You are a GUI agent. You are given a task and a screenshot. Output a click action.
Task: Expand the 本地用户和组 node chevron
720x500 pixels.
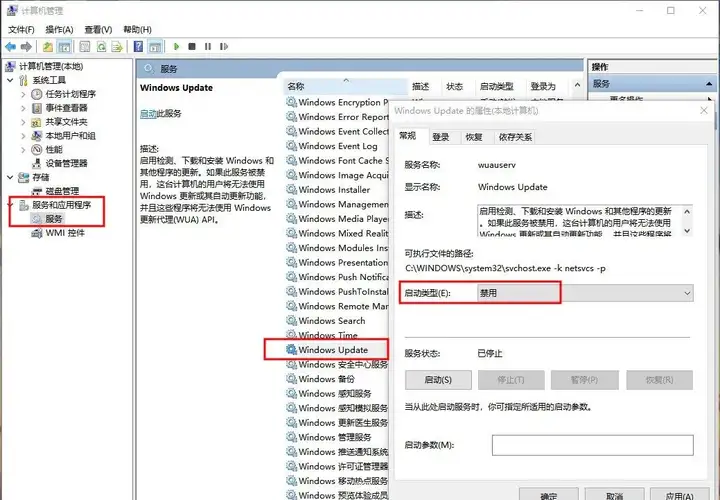click(23, 136)
